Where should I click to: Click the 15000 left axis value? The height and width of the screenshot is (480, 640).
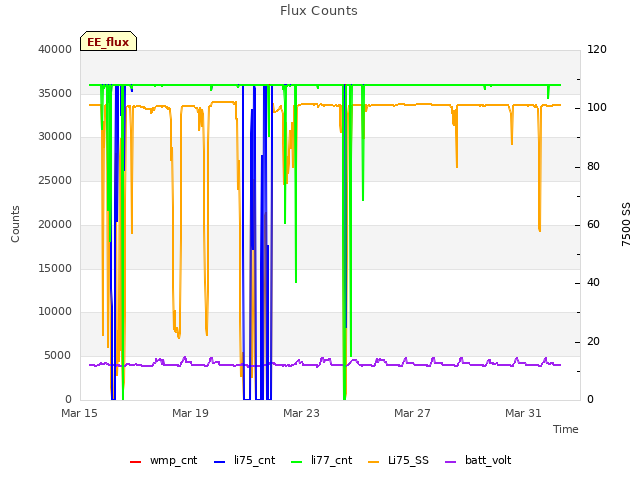55,268
